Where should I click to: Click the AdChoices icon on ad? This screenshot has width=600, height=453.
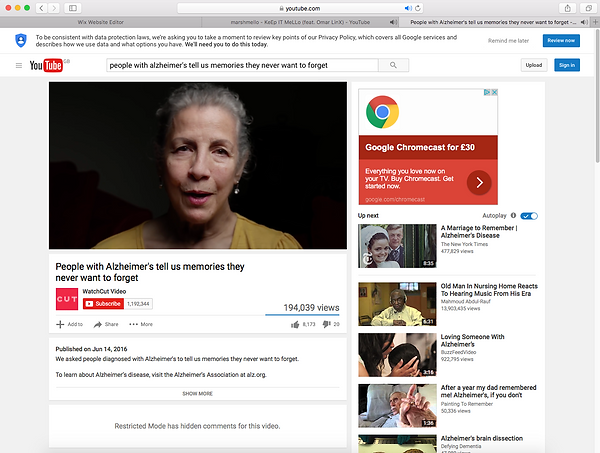(487, 92)
